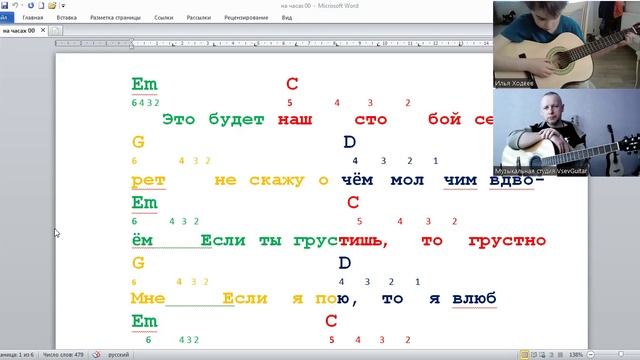This screenshot has height=360, width=640.
Task: Open the undo history dropdown arrow
Action: pyautogui.click(x=22, y=6)
